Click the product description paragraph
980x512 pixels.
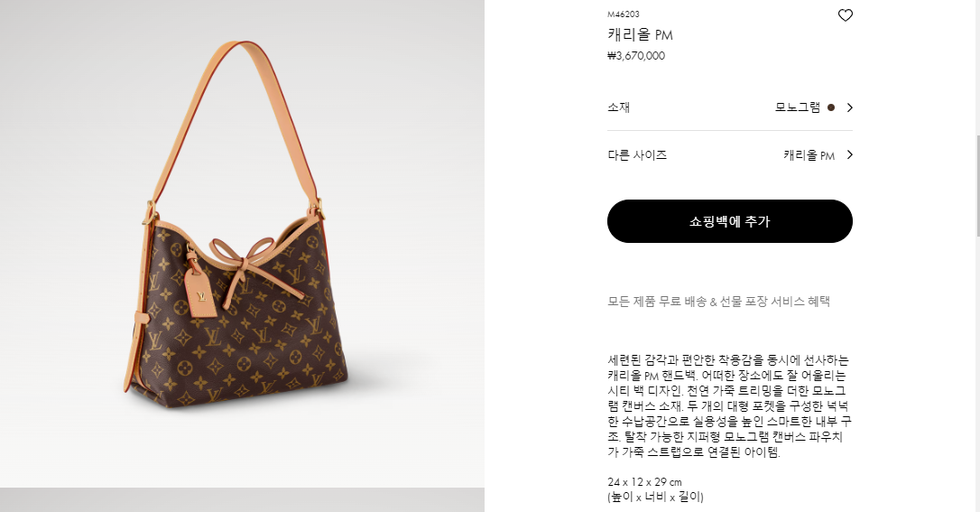[x=729, y=405]
